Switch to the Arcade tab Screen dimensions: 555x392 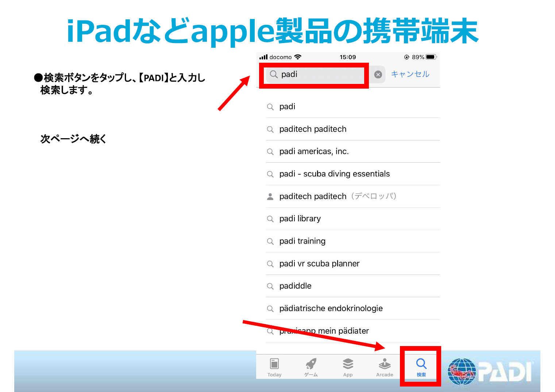[385, 368]
